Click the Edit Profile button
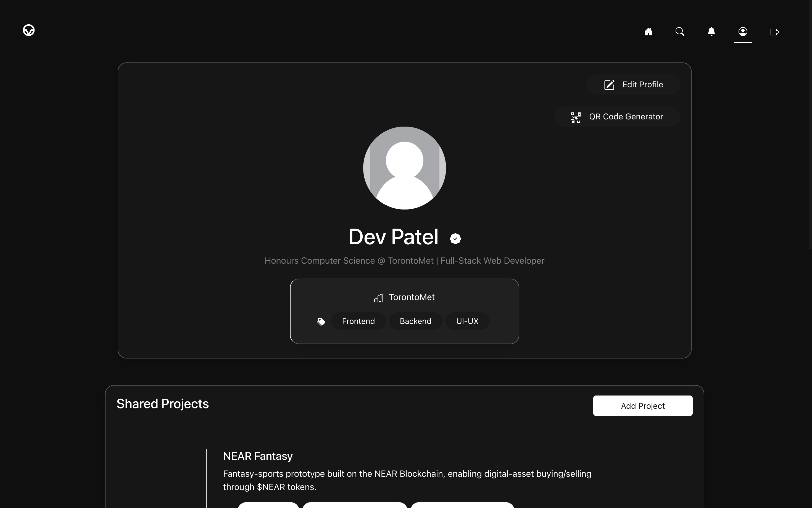 pos(633,84)
